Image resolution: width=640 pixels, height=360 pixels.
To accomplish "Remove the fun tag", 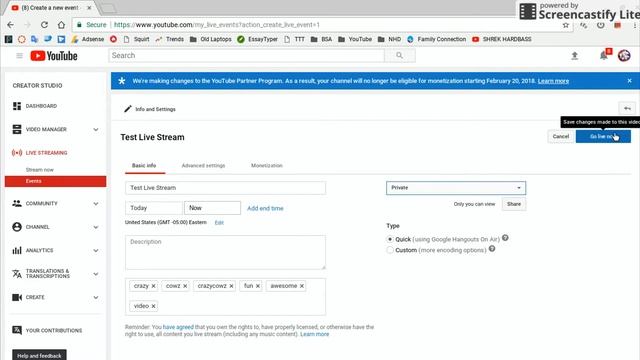I will click(258, 286).
